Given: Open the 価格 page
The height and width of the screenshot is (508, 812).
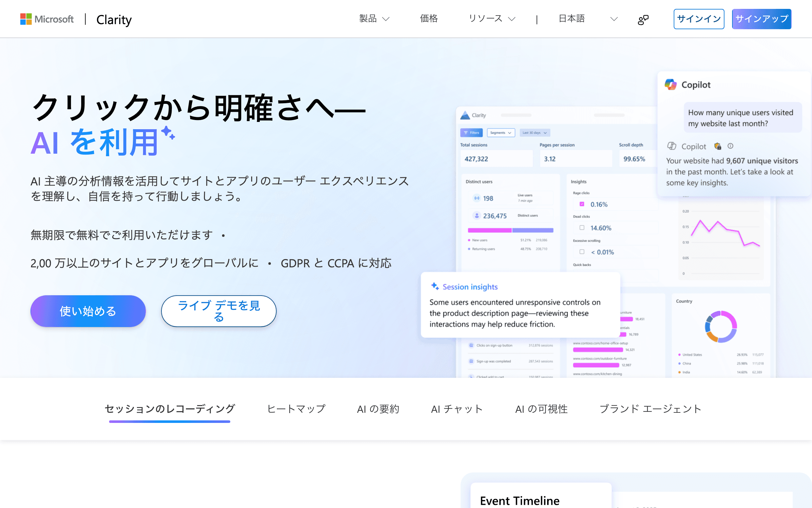Looking at the screenshot, I should (429, 18).
